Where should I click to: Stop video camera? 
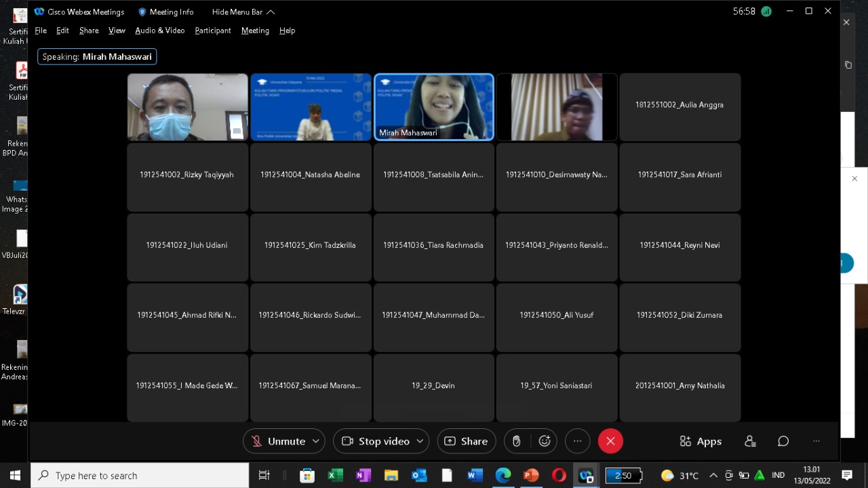point(376,441)
